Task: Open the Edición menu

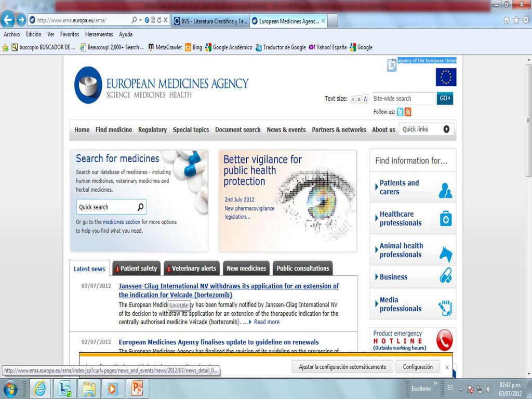Action: pyautogui.click(x=33, y=34)
